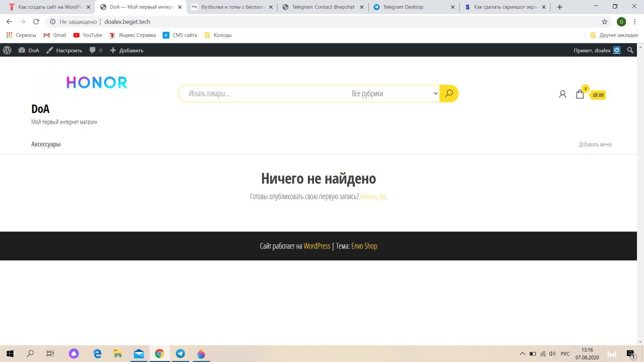Open Edge browser from taskbar
The width and height of the screenshot is (644, 362).
98,354
